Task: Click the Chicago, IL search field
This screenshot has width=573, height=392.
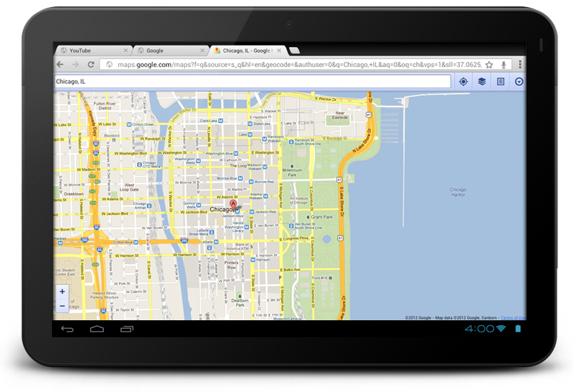Action: pyautogui.click(x=252, y=82)
